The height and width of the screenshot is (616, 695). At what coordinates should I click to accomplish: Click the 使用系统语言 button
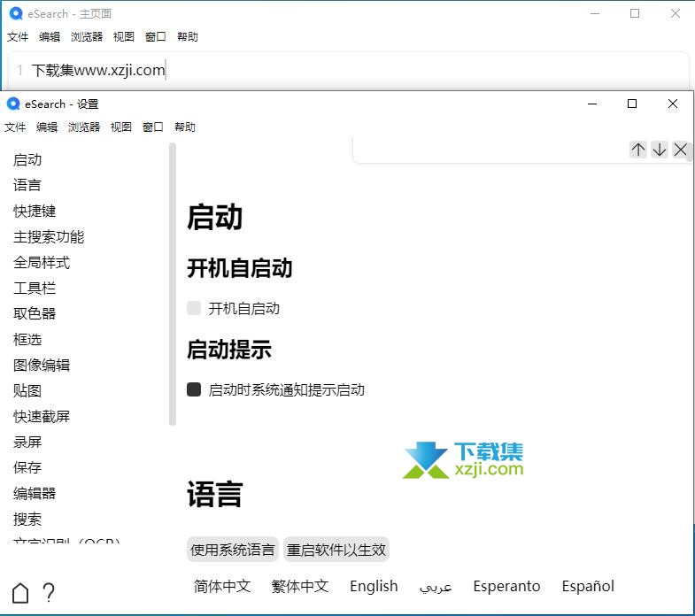233,550
